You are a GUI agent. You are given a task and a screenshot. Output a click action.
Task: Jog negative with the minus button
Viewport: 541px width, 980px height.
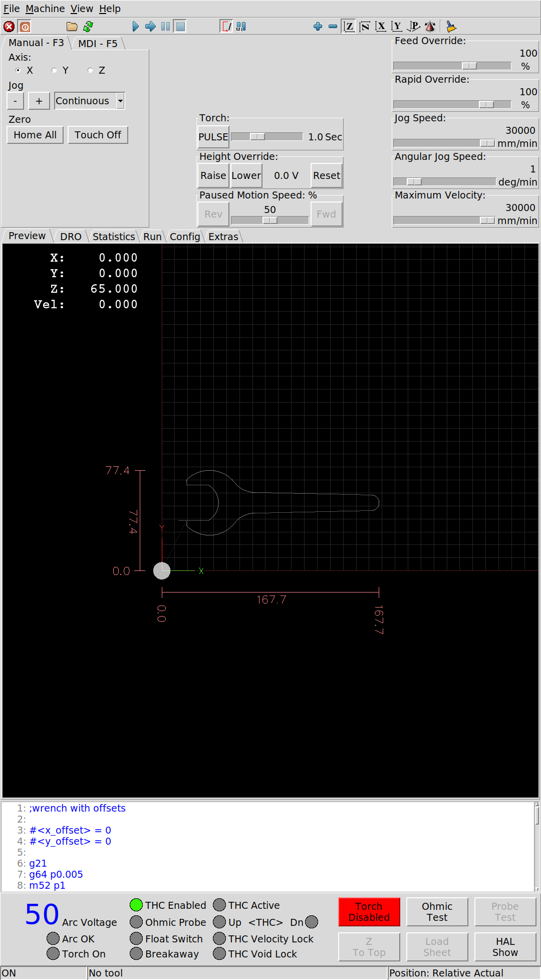click(15, 101)
